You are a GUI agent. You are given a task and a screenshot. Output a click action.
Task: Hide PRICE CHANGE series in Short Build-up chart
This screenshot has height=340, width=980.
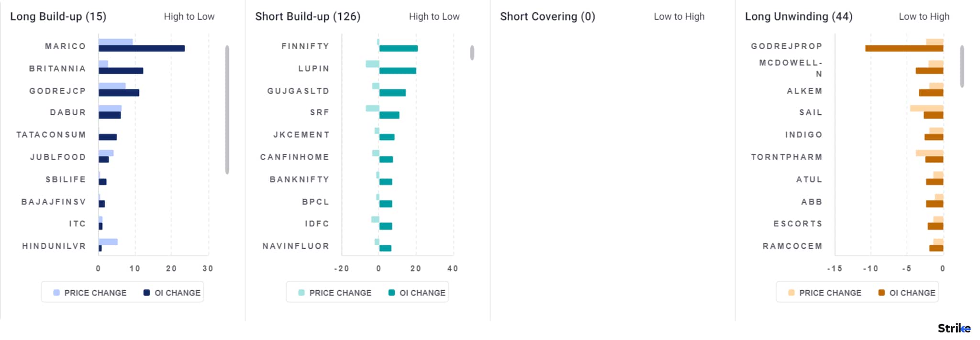335,293
